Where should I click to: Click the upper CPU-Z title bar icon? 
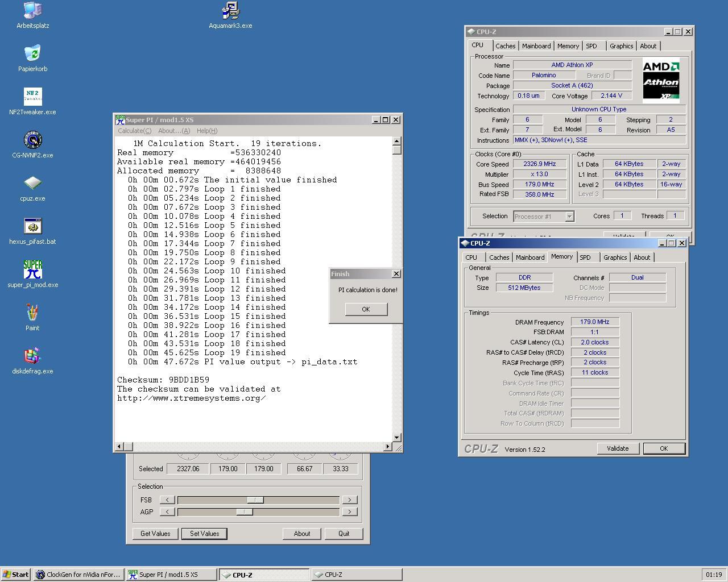point(471,32)
